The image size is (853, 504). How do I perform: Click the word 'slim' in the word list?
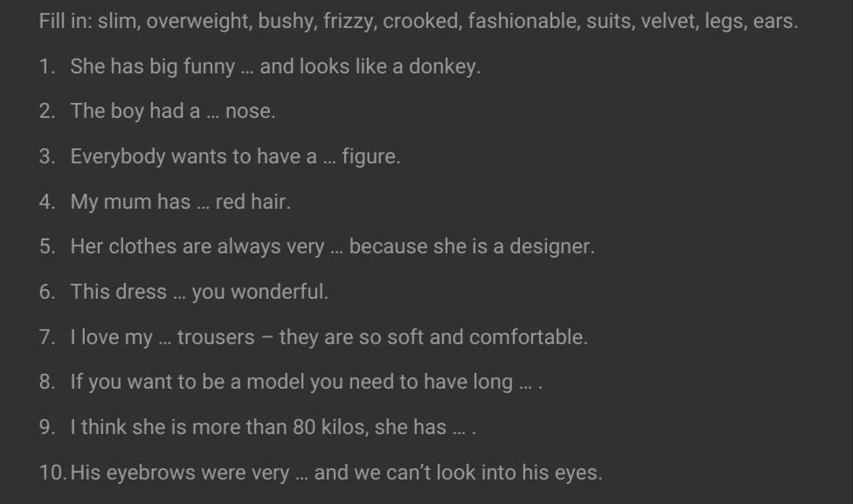pyautogui.click(x=116, y=22)
